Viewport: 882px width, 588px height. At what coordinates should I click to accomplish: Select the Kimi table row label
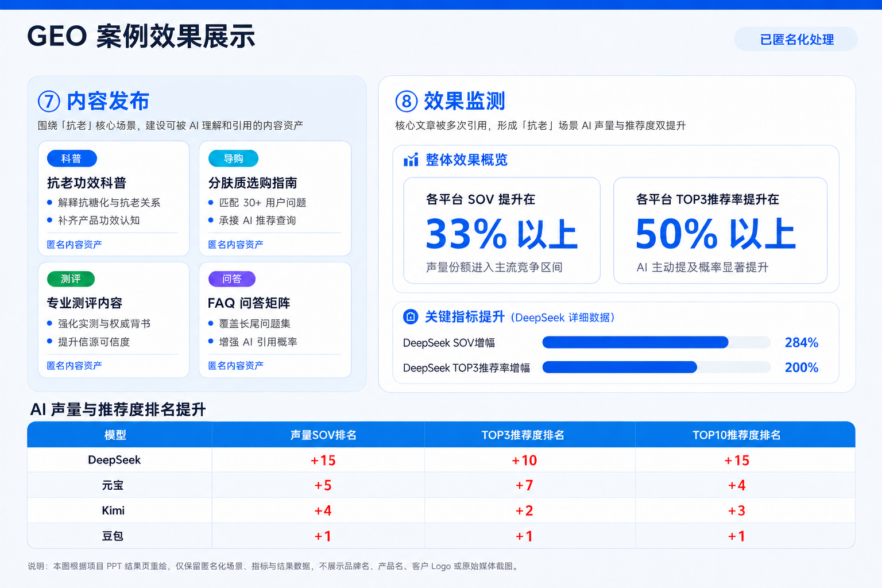(113, 510)
